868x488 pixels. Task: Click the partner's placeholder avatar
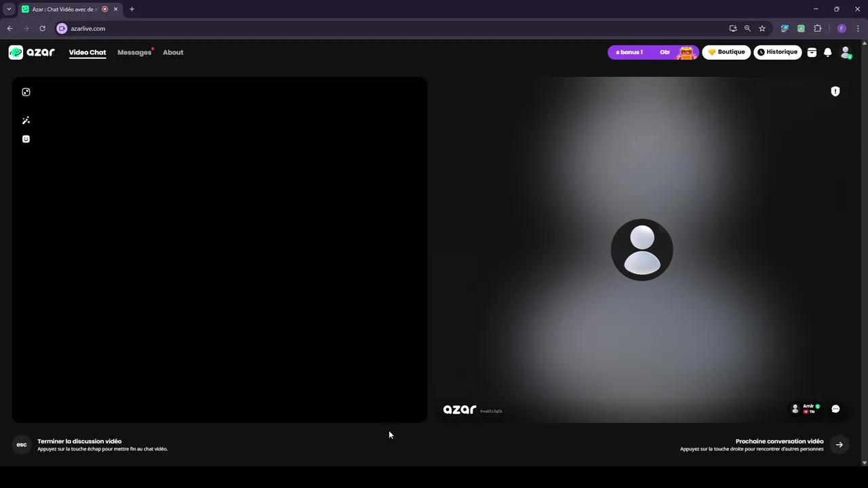point(642,249)
